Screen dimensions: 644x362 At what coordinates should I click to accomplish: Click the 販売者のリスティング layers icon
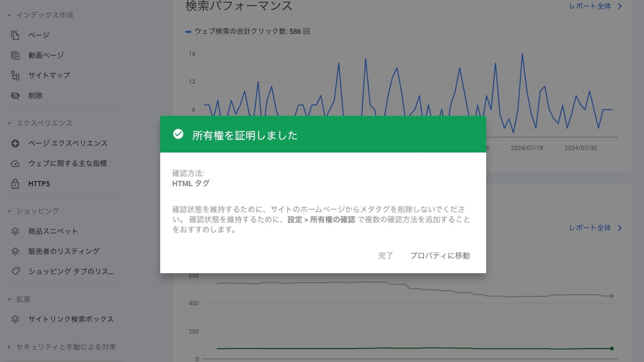15,251
